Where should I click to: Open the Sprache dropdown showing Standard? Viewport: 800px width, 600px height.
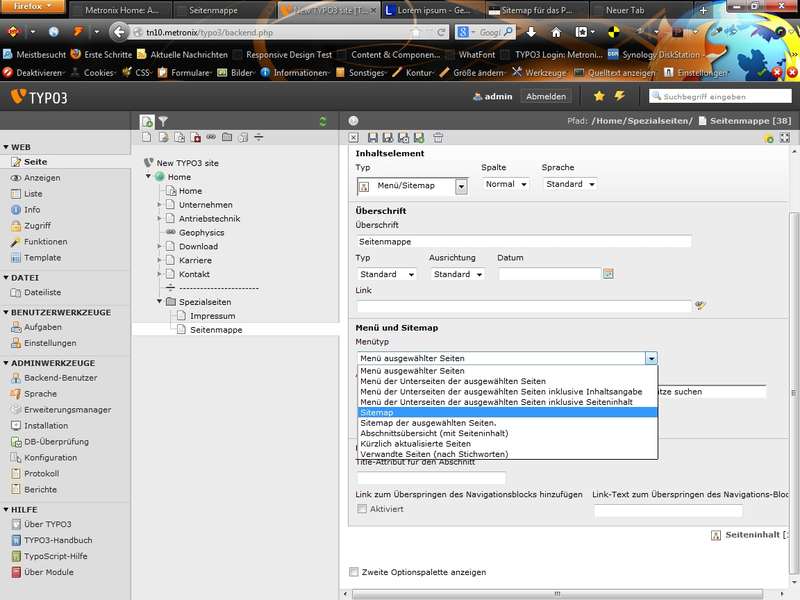(x=570, y=185)
